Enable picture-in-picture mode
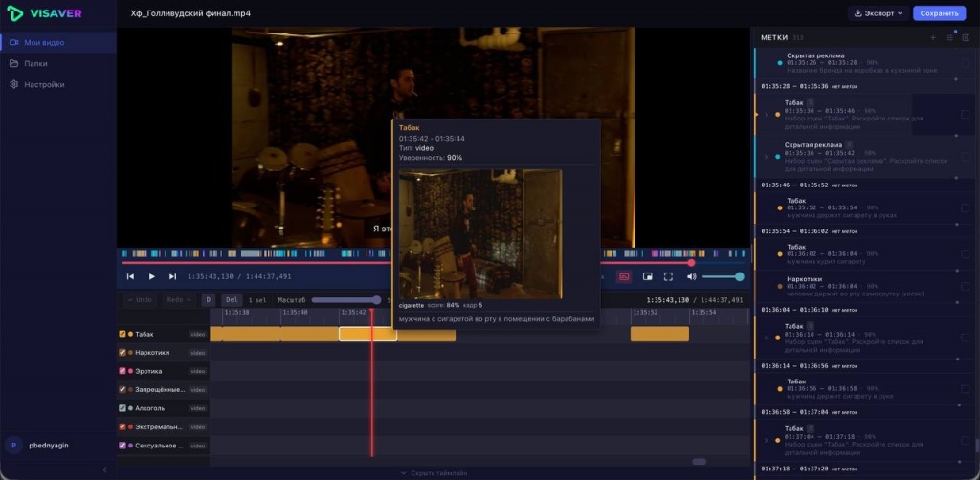 [x=648, y=276]
